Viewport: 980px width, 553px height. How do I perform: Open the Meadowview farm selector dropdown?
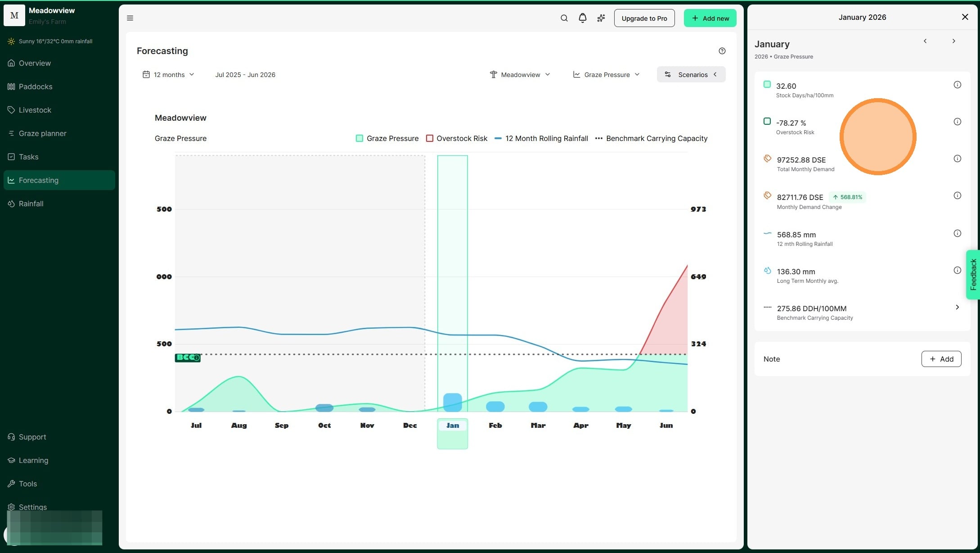pyautogui.click(x=520, y=75)
